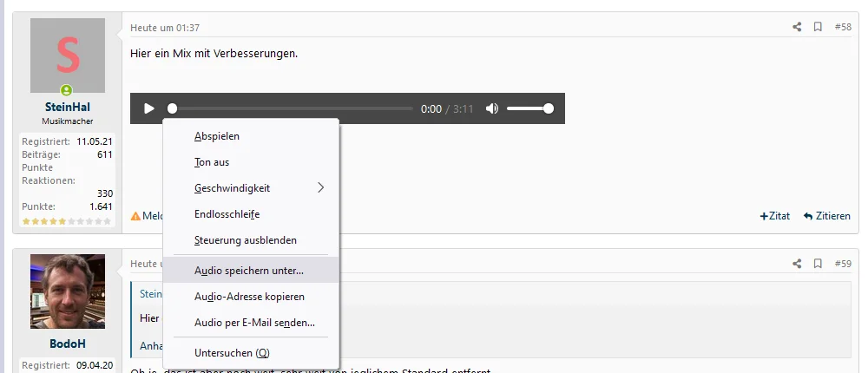Select Ton aus menu entry
Screen dimensions: 868x373
251,162
